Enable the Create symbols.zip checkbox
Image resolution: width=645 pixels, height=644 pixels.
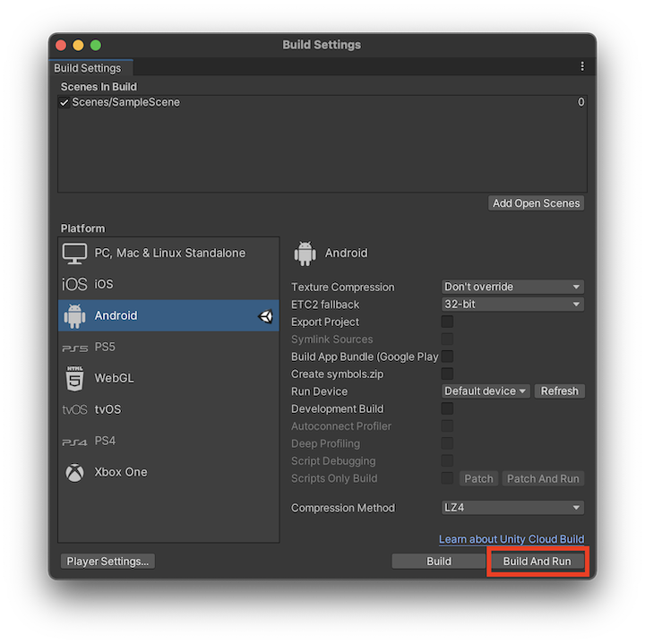447,374
